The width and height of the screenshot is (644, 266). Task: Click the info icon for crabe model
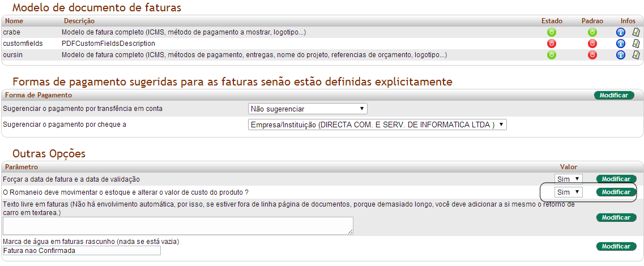click(620, 32)
